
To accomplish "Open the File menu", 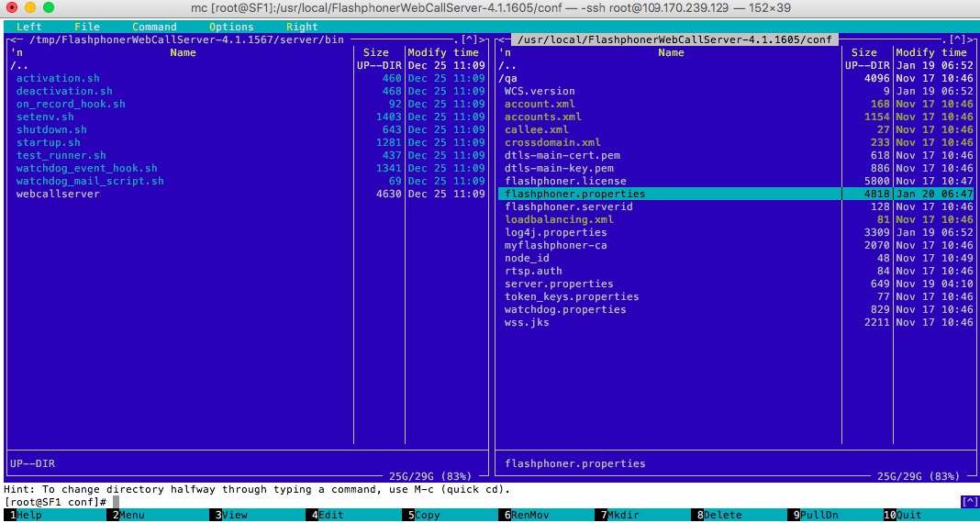I will 87,27.
